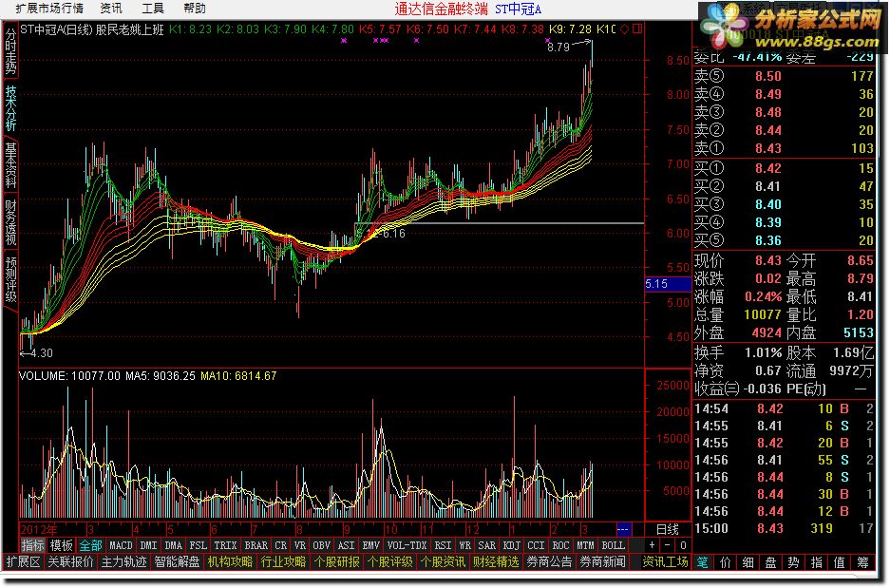
Task: Open the 扩展区 panel
Action: (24, 562)
